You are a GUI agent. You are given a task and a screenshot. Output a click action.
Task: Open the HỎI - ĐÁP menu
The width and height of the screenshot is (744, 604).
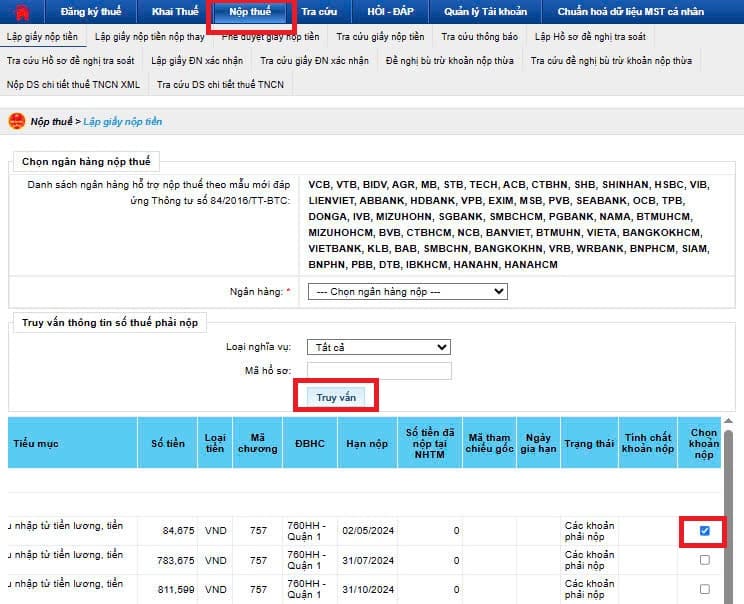click(391, 11)
